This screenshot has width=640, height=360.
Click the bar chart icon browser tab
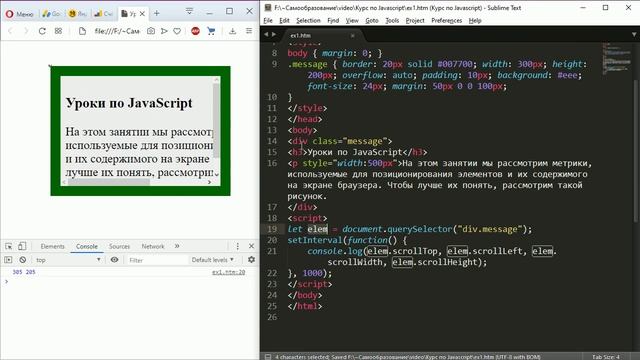(103, 14)
